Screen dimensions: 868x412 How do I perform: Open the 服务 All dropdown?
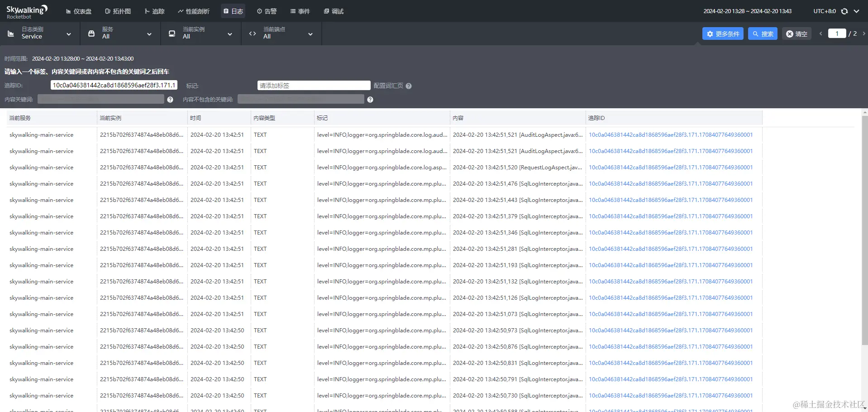(x=120, y=34)
